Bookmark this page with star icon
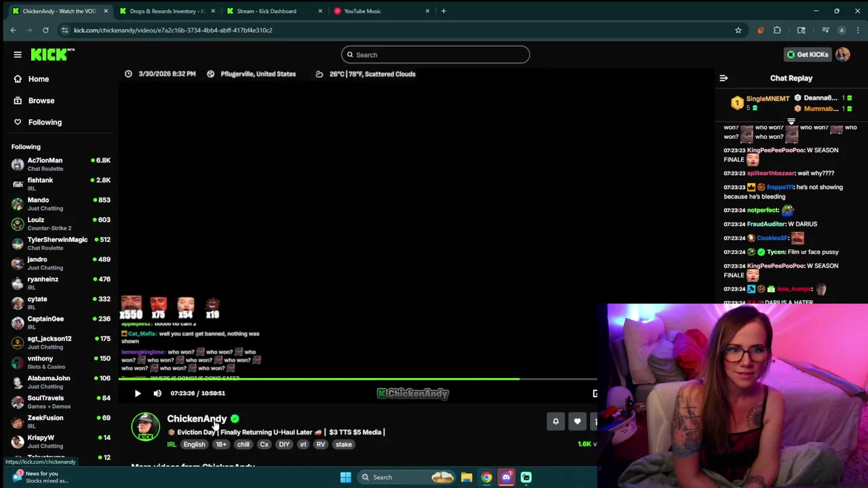868x488 pixels. pyautogui.click(x=738, y=30)
